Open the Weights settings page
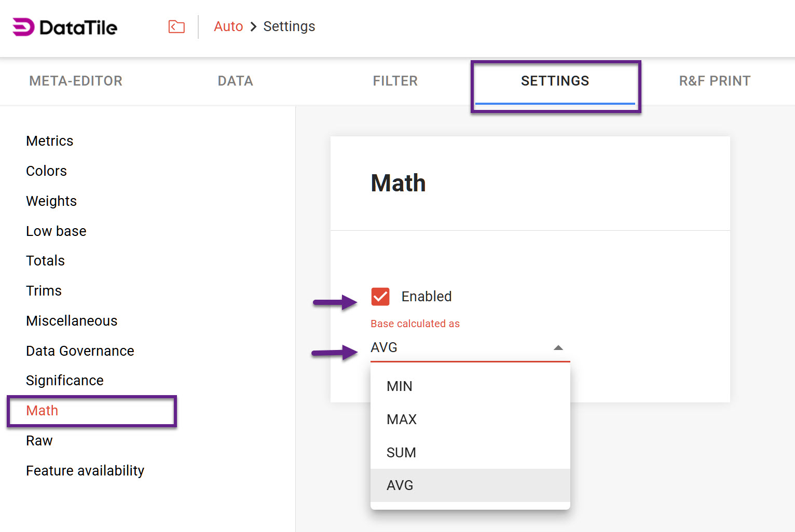Image resolution: width=795 pixels, height=532 pixels. pos(51,201)
